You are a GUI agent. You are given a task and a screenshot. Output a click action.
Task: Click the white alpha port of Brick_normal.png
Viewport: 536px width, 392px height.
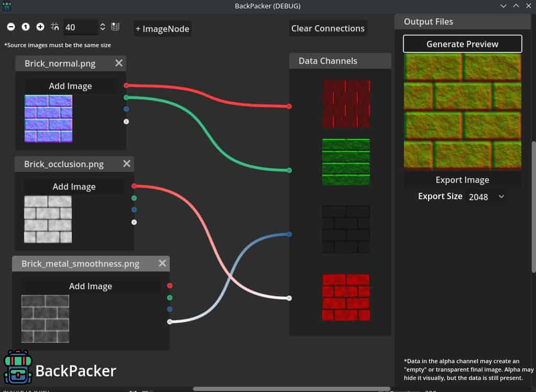pyautogui.click(x=126, y=122)
